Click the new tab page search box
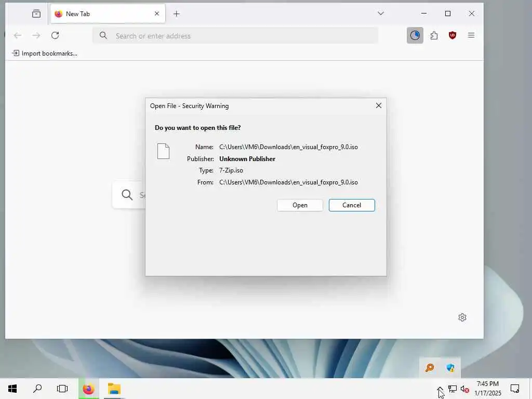Image resolution: width=532 pixels, height=399 pixels. pos(129,195)
